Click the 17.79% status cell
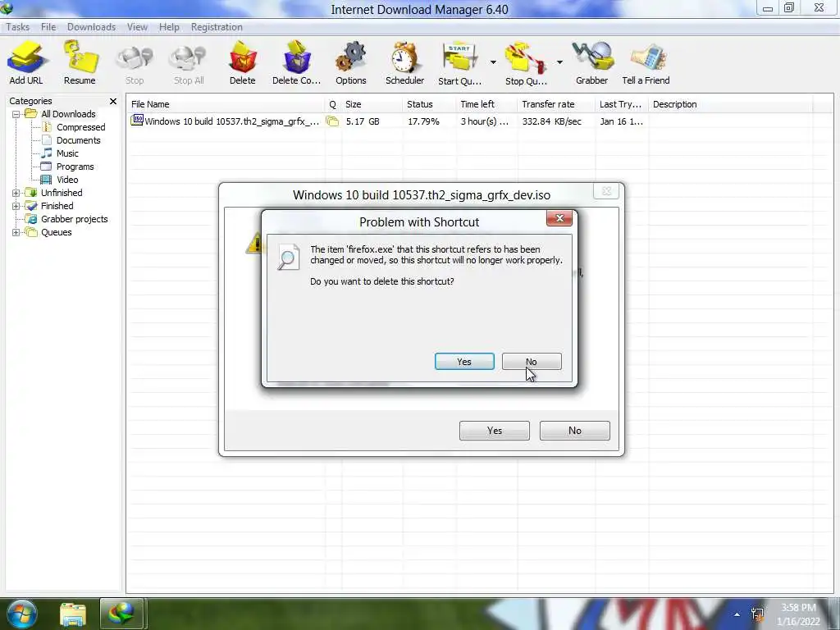 coord(423,121)
